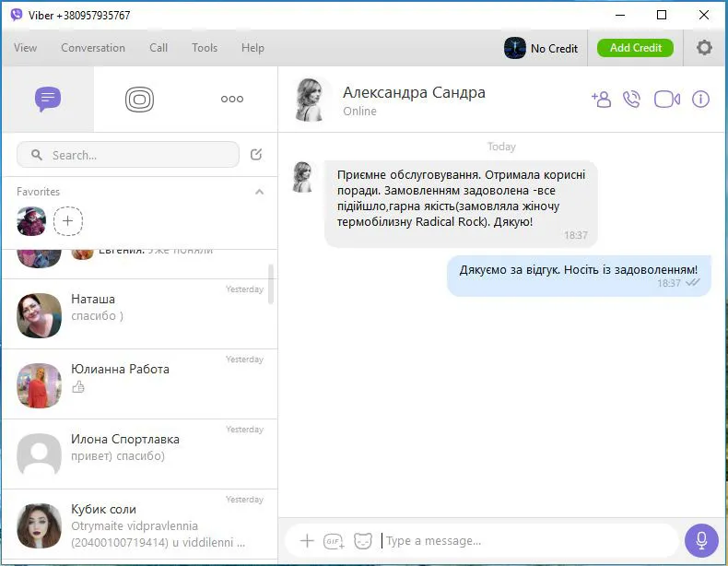Click the double checkmark delivered status icon
728x566 pixels.
click(692, 283)
